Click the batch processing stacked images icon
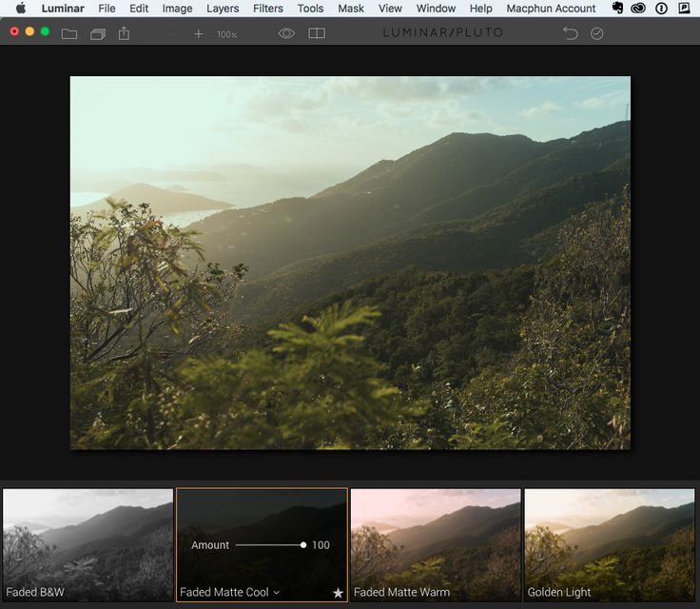The height and width of the screenshot is (609, 700). (x=97, y=33)
